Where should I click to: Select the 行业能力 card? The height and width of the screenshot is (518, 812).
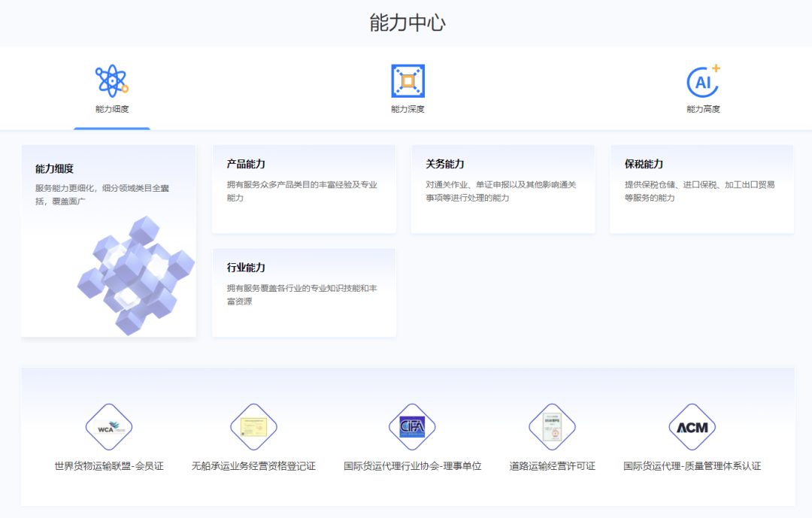[x=304, y=292]
